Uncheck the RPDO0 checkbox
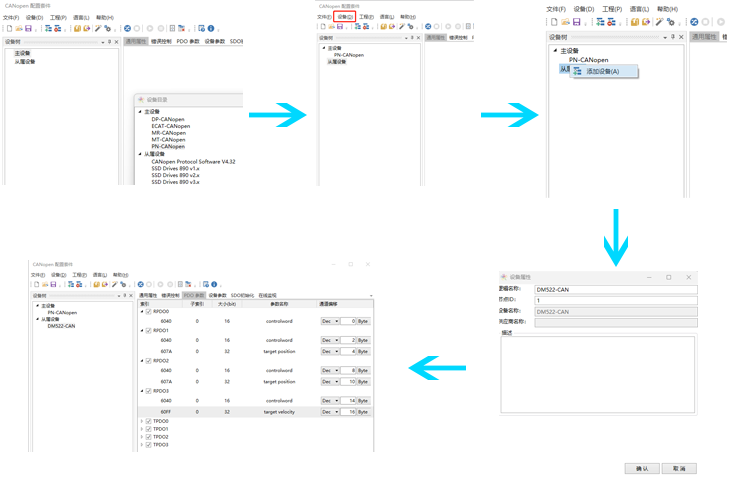This screenshot has height=500, width=750. click(x=149, y=312)
